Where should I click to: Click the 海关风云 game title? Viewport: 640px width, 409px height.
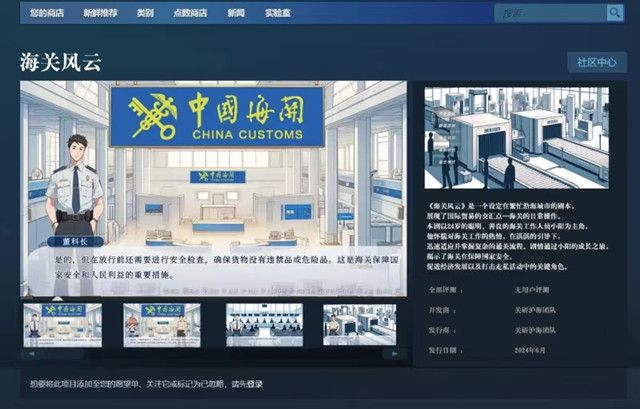(x=60, y=63)
